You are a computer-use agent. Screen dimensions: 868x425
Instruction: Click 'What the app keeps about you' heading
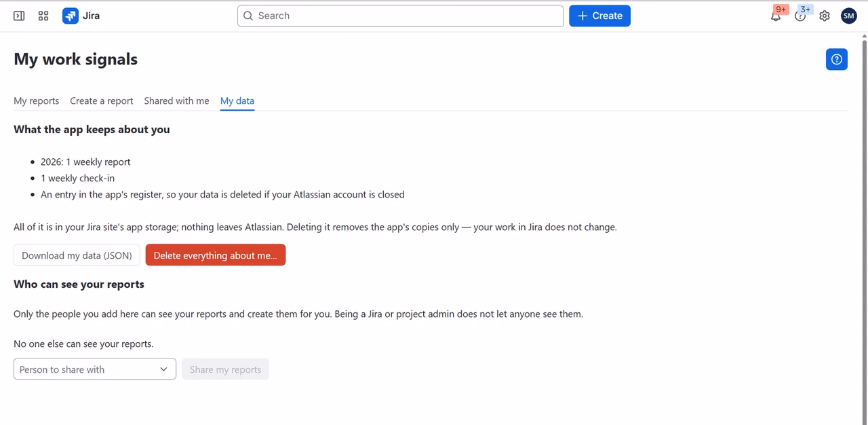pyautogui.click(x=92, y=129)
